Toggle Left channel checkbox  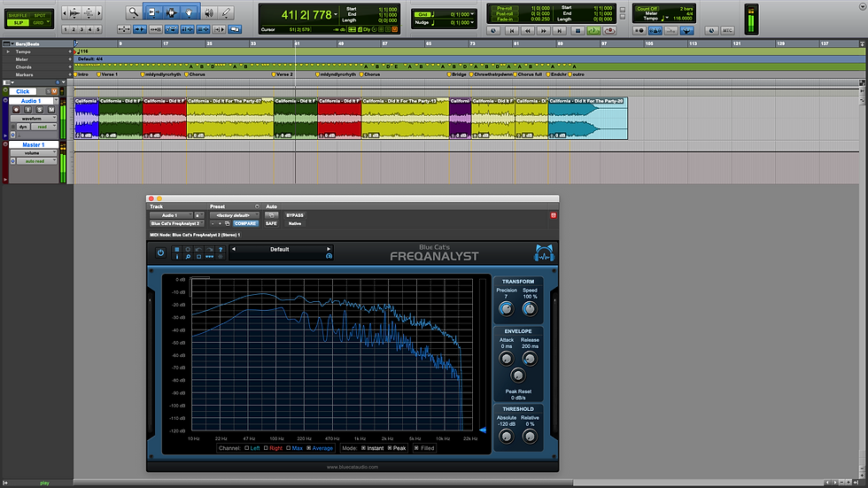click(247, 448)
